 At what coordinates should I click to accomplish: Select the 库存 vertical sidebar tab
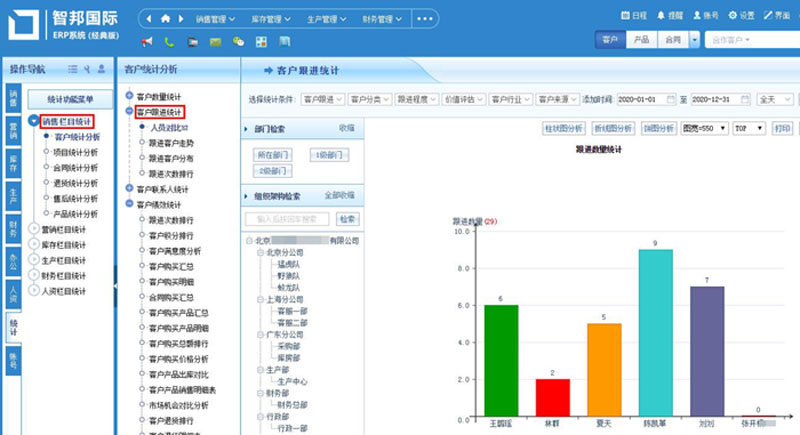coord(13,161)
